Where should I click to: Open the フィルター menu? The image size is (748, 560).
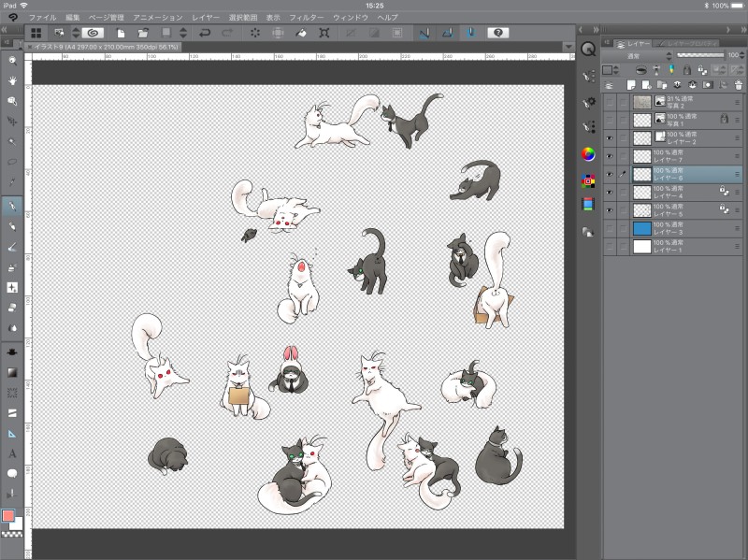(x=307, y=18)
